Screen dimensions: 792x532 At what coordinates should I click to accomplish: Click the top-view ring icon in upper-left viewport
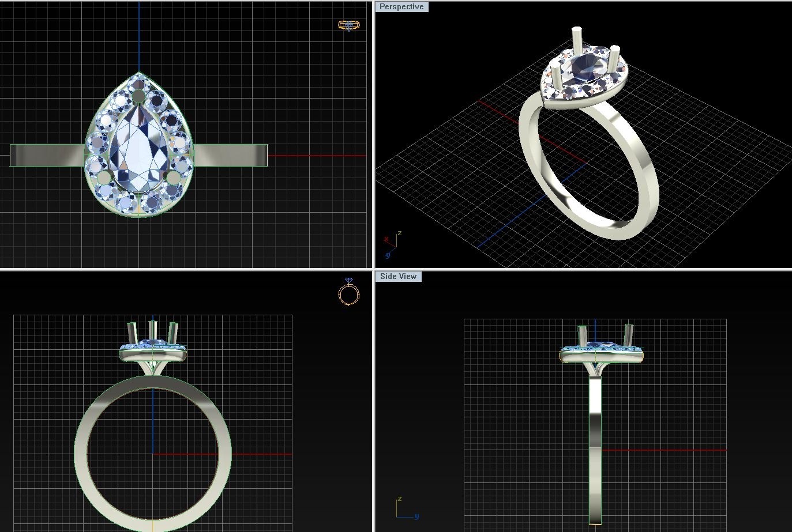[x=348, y=25]
